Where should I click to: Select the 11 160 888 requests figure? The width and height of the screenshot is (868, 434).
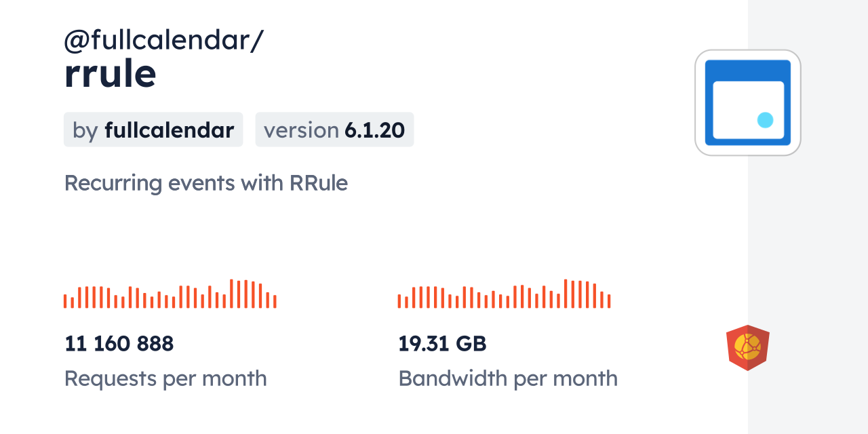click(119, 344)
